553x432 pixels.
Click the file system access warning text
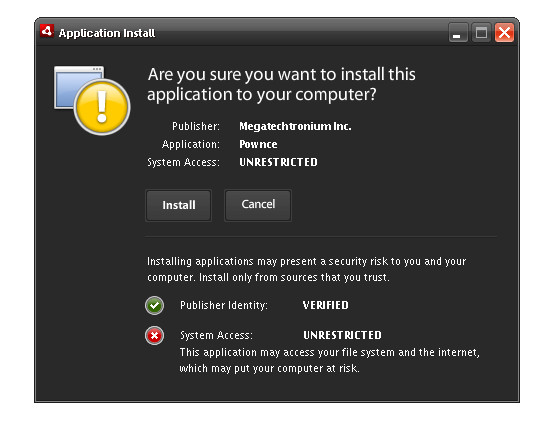point(329,360)
